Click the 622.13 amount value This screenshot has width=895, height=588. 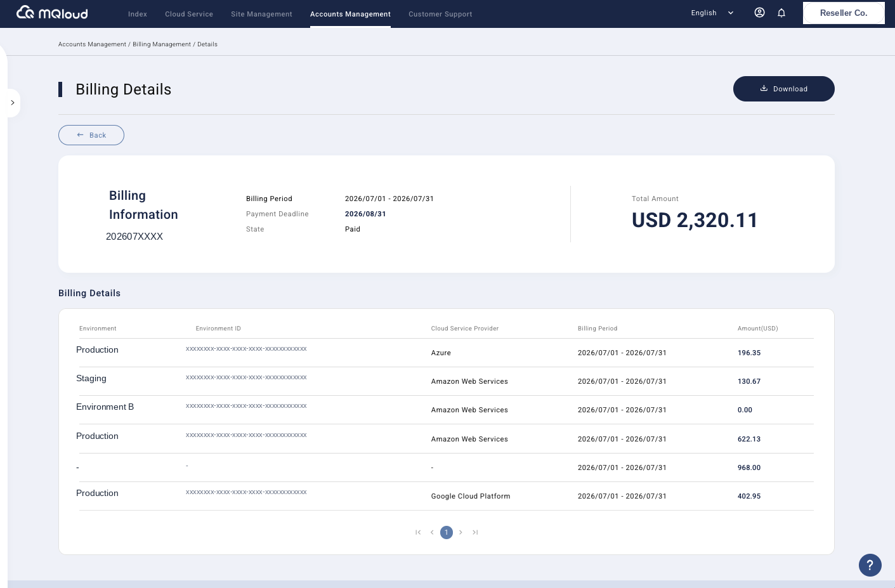point(749,439)
